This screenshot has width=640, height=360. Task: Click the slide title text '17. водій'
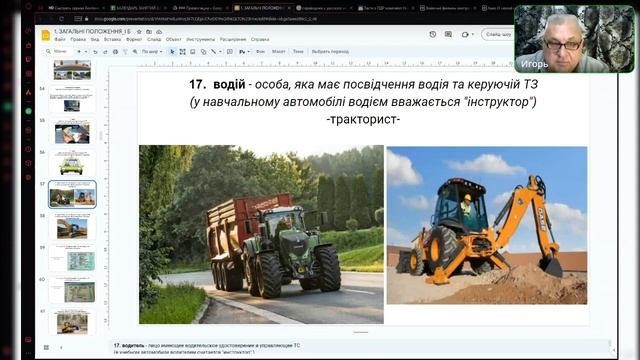point(217,84)
